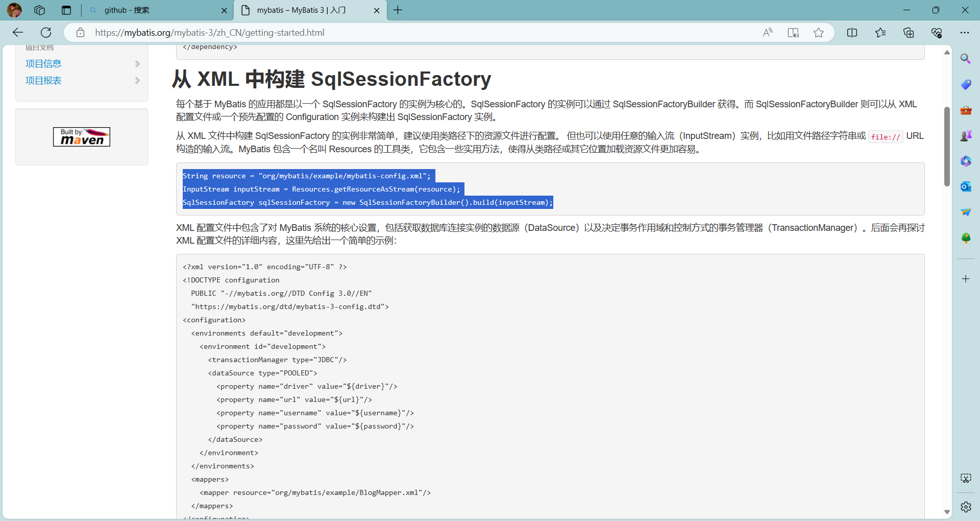The width and height of the screenshot is (980, 521).
Task: Click the page vertical scrollbar thumb
Action: click(x=947, y=147)
